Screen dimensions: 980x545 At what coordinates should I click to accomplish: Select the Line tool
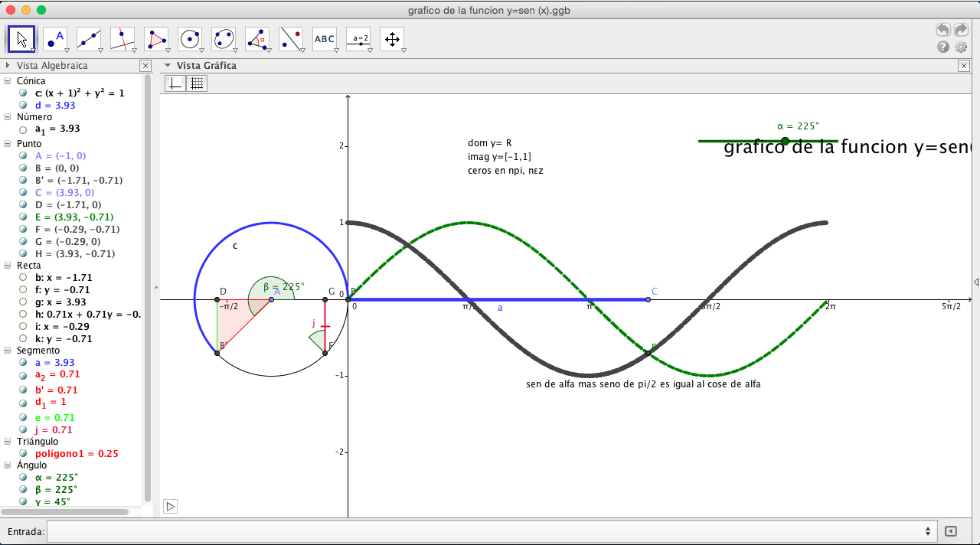coord(88,38)
